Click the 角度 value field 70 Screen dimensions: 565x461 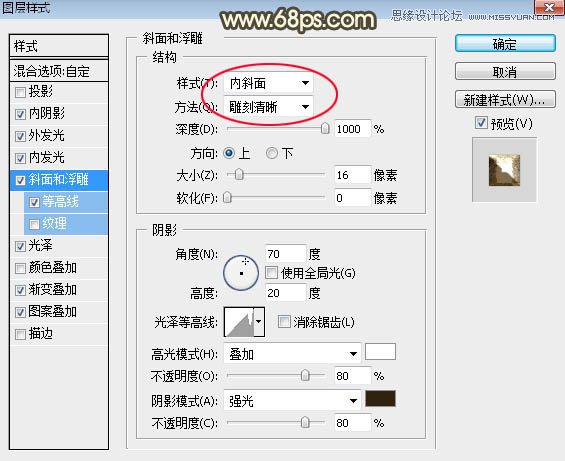[x=285, y=254]
